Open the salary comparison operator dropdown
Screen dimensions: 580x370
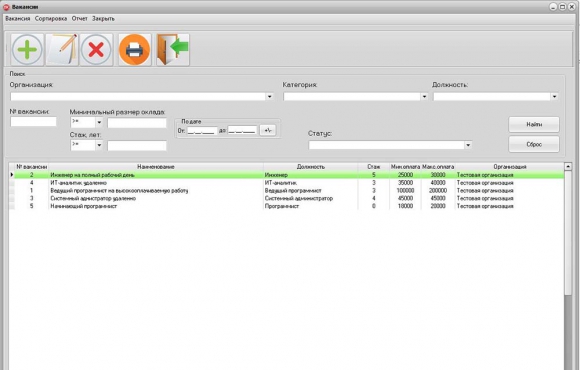click(99, 122)
